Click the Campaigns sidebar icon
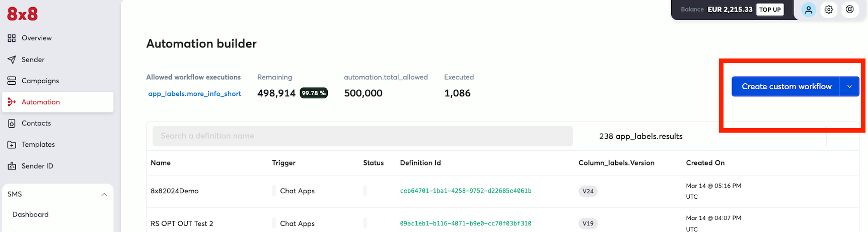Screen dimensions: 868x232 coord(12,81)
